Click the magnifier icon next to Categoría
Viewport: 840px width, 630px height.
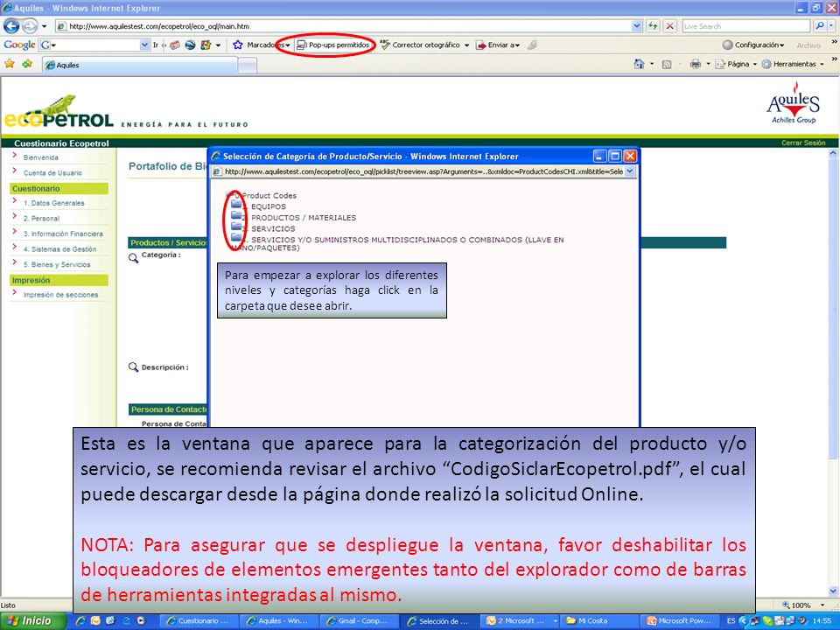point(133,257)
